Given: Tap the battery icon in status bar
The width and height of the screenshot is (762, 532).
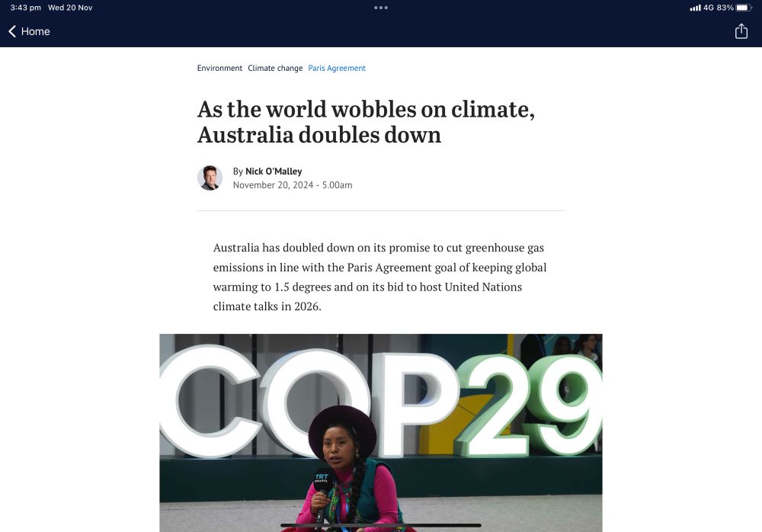Looking at the screenshot, I should click(x=744, y=8).
